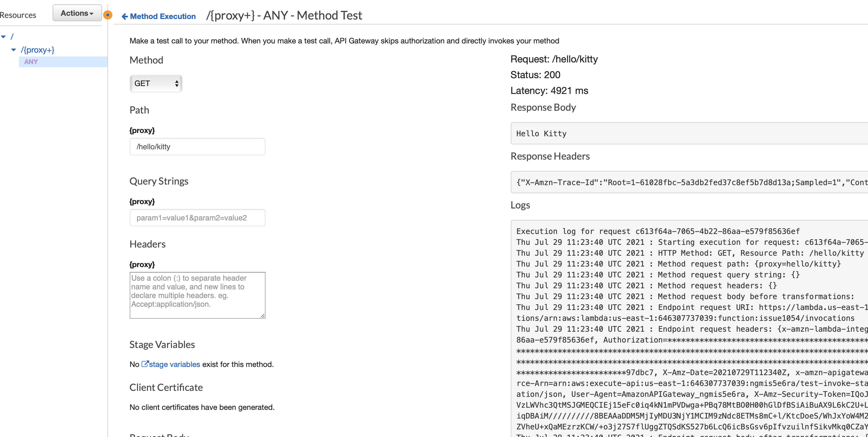Click the query strings input field
Image resolution: width=868 pixels, height=437 pixels.
[197, 217]
